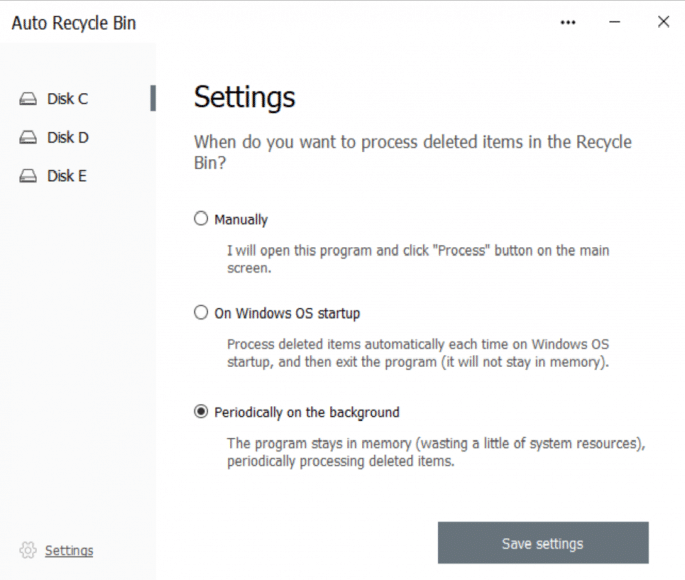Choose the On Windows OS startup radio button

coord(201,313)
